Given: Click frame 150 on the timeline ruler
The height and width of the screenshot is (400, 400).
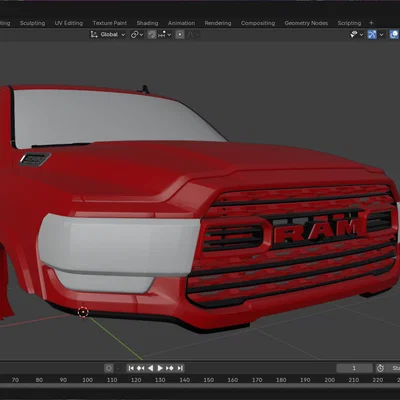Looking at the screenshot, I should coord(209,380).
